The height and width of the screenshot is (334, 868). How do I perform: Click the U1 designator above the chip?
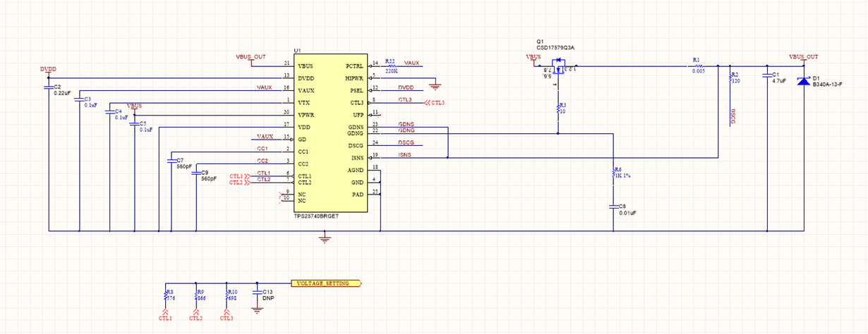(297, 51)
